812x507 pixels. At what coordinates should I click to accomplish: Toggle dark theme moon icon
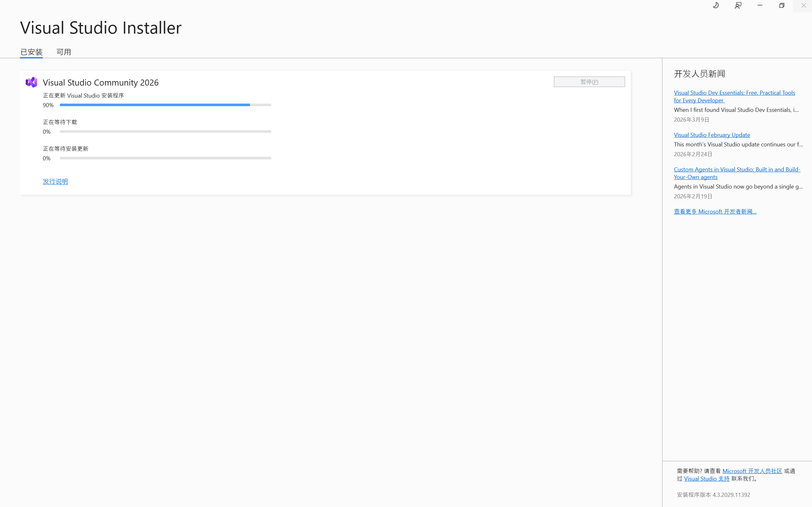(716, 5)
